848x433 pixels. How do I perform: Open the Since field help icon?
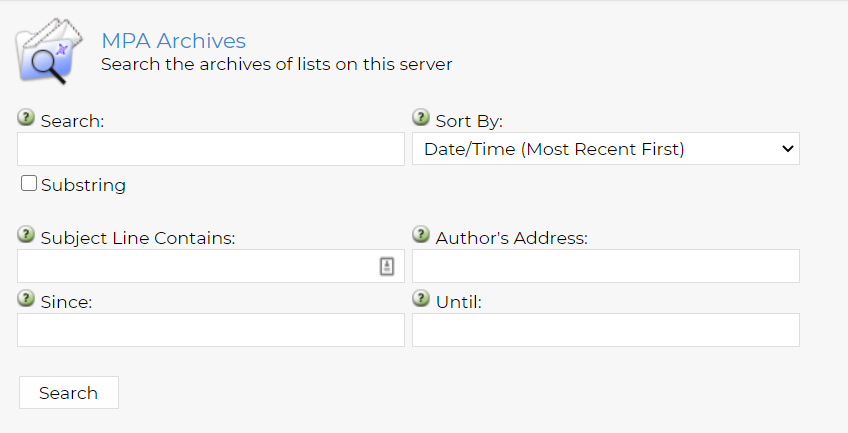coord(26,299)
